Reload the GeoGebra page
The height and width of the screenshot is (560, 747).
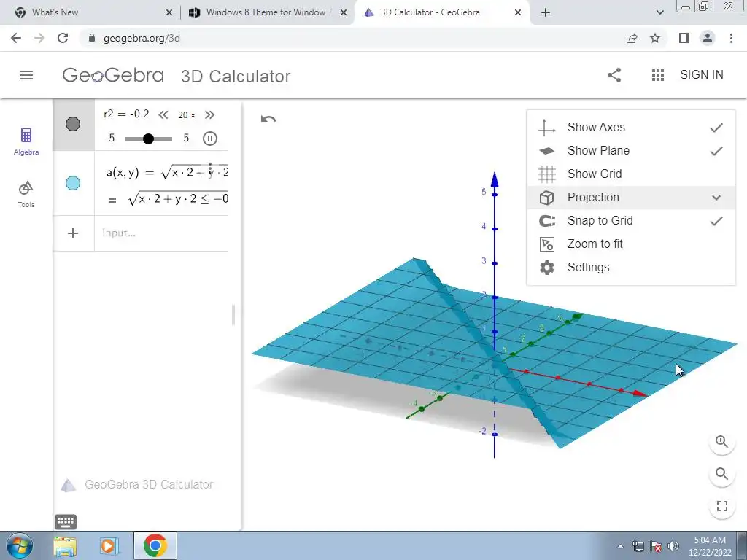[x=63, y=38]
